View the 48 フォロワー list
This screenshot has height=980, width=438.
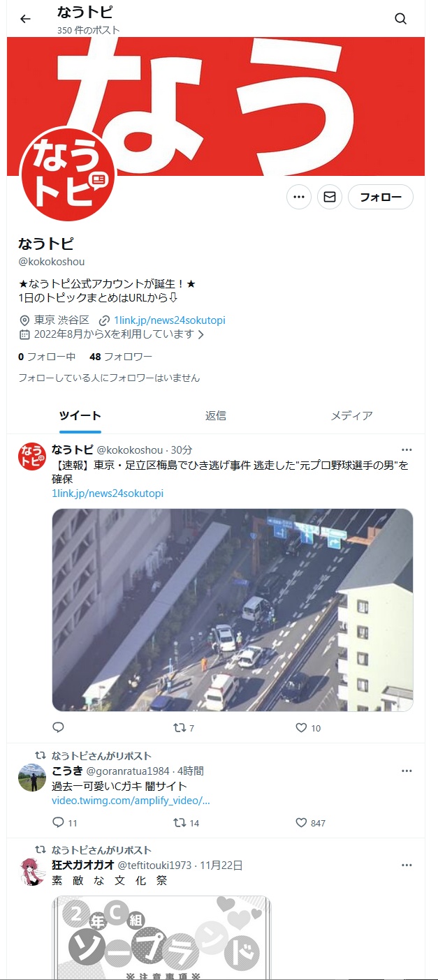pyautogui.click(x=121, y=357)
